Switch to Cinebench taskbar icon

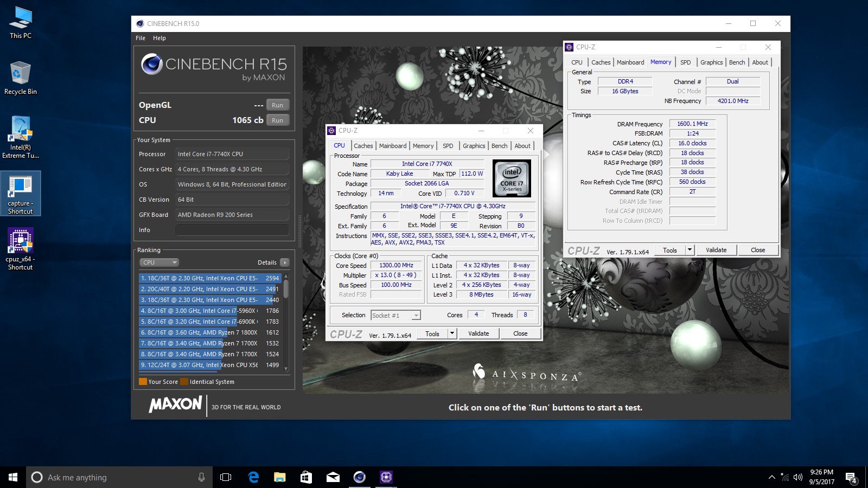coord(359,477)
